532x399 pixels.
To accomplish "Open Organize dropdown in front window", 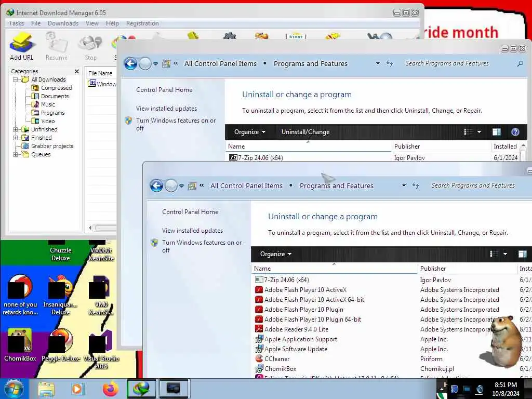I will pos(275,254).
